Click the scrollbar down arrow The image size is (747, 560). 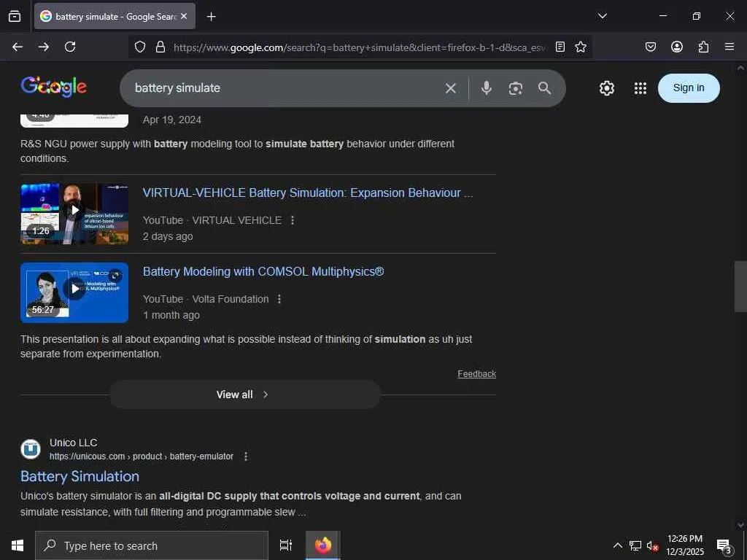point(740,525)
